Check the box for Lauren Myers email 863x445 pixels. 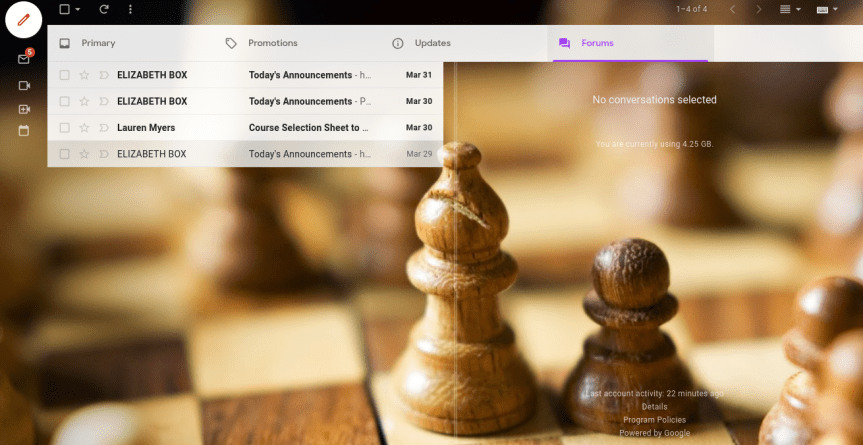(x=64, y=128)
